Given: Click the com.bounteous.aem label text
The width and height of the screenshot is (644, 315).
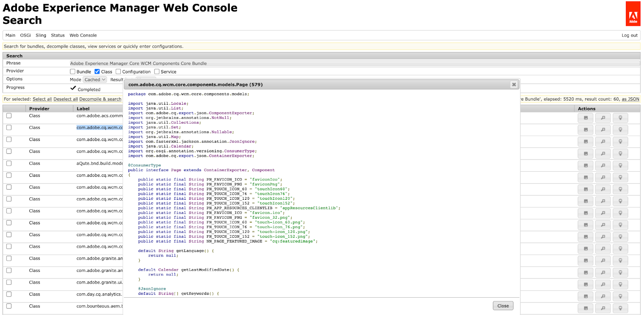Looking at the screenshot, I should click(100, 306).
